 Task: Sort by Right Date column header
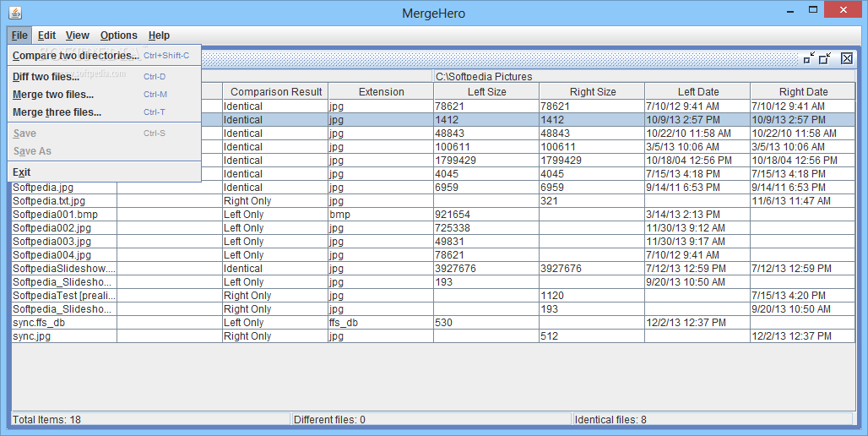coord(803,92)
